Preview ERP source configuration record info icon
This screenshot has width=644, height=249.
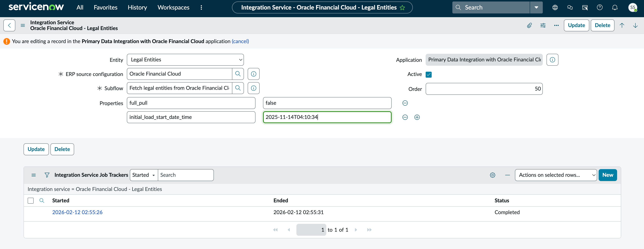(253, 74)
